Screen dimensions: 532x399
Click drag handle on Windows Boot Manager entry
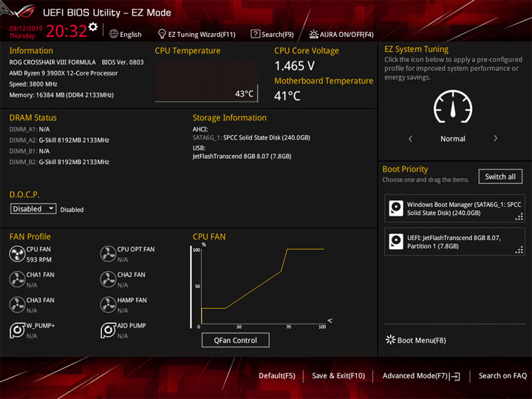pos(519,216)
